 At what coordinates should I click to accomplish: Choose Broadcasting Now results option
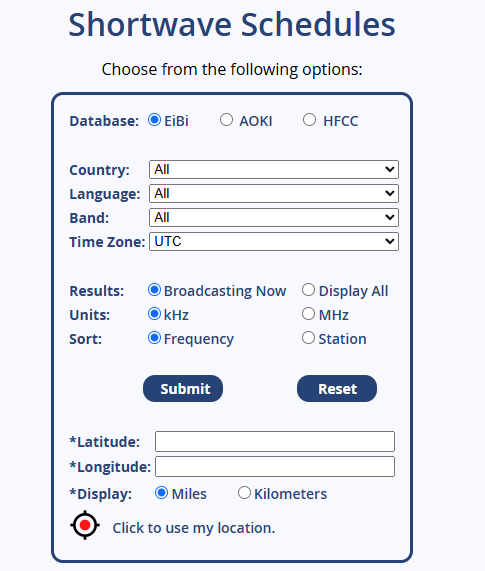click(x=154, y=290)
